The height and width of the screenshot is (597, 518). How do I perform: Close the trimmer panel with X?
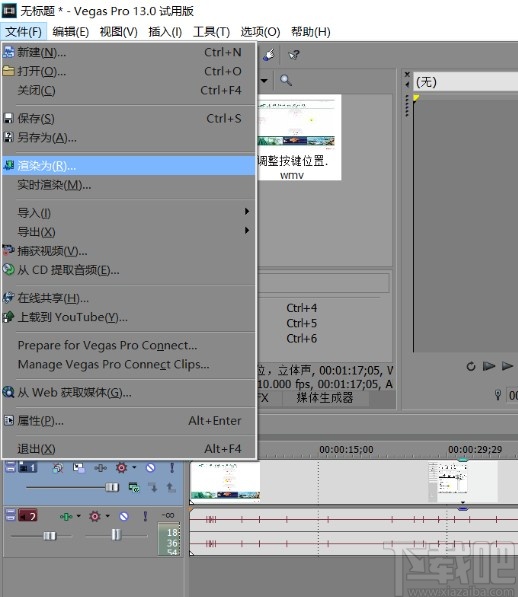pyautogui.click(x=407, y=74)
